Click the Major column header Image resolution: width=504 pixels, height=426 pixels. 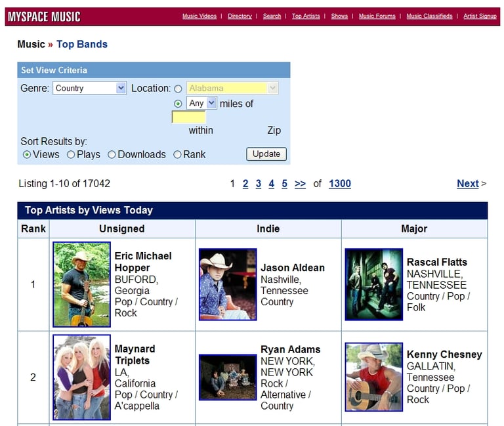[414, 228]
